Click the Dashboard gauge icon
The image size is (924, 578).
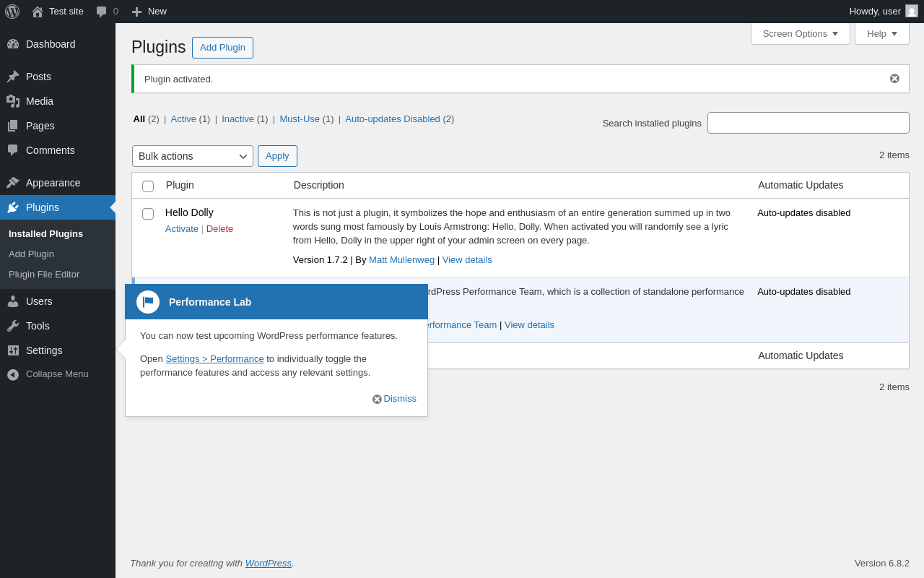13,44
